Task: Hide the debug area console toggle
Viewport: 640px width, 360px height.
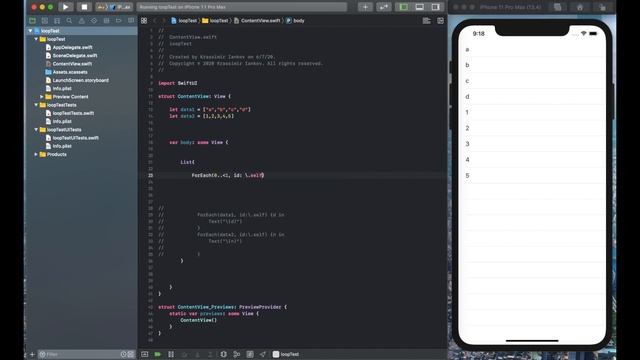Action: coord(144,354)
